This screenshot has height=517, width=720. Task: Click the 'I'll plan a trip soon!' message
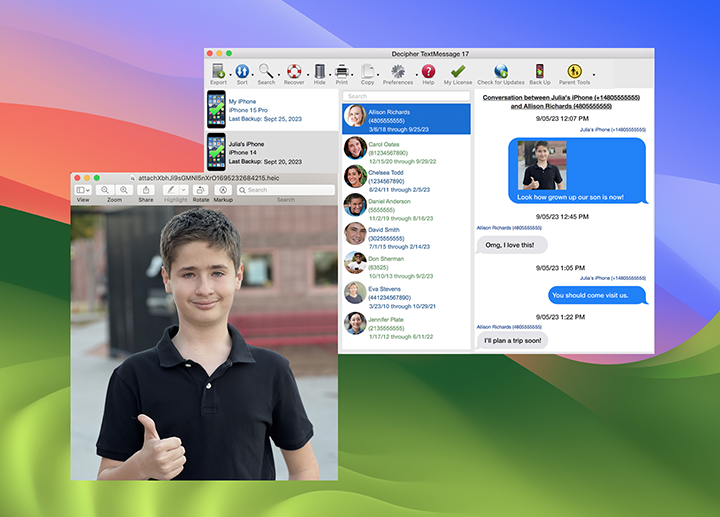(x=512, y=341)
